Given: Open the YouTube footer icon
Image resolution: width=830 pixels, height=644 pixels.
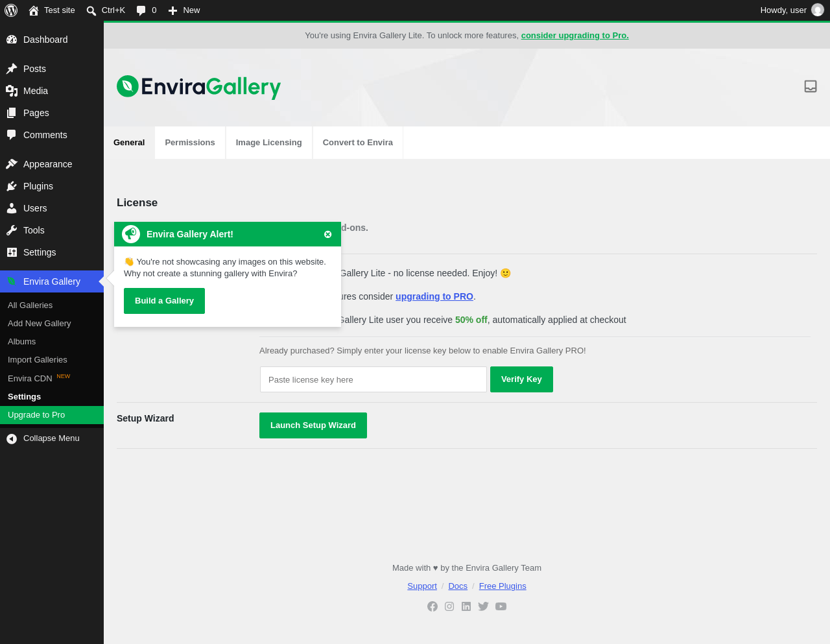Looking at the screenshot, I should coord(501,606).
